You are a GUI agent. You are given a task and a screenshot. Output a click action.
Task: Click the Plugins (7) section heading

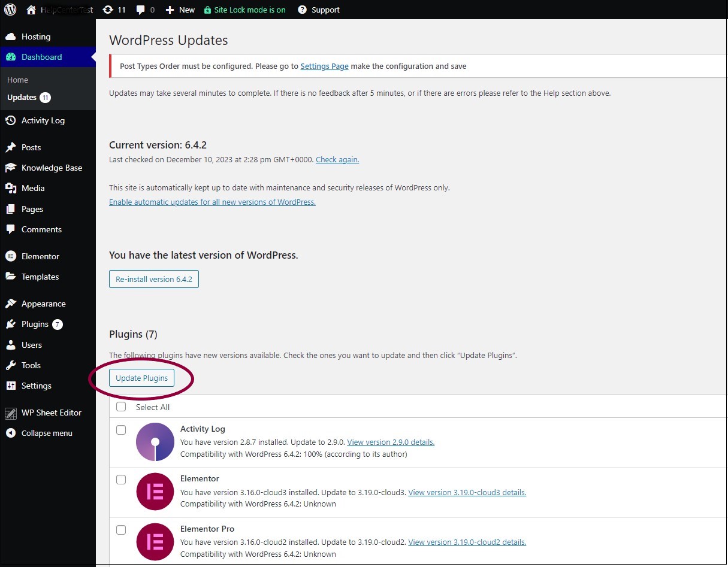click(133, 334)
